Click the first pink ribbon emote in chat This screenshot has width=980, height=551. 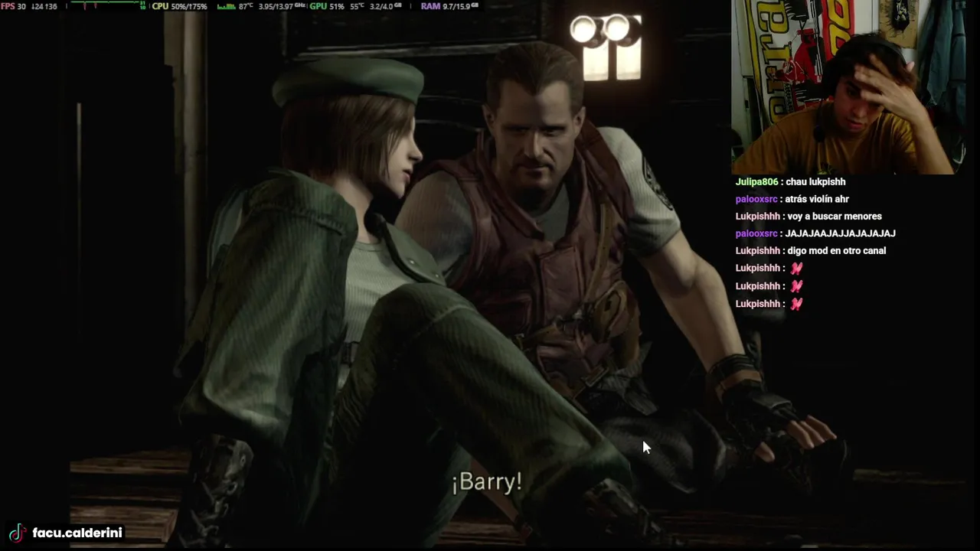click(x=797, y=268)
